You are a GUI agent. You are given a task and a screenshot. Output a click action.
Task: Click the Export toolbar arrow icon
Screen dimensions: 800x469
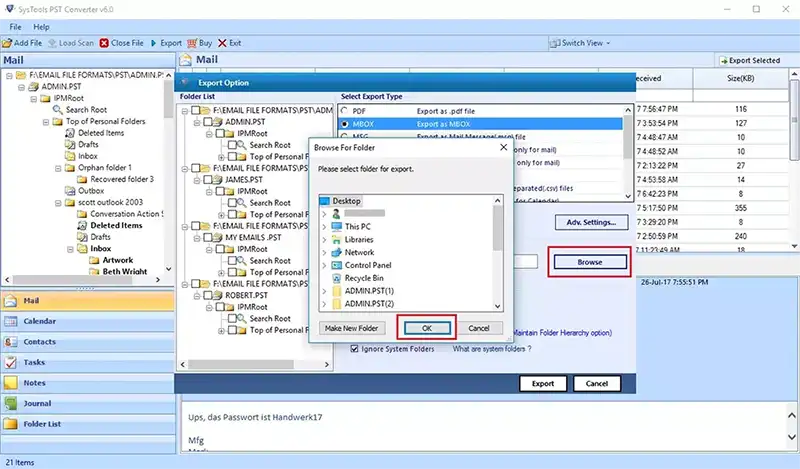(x=154, y=43)
